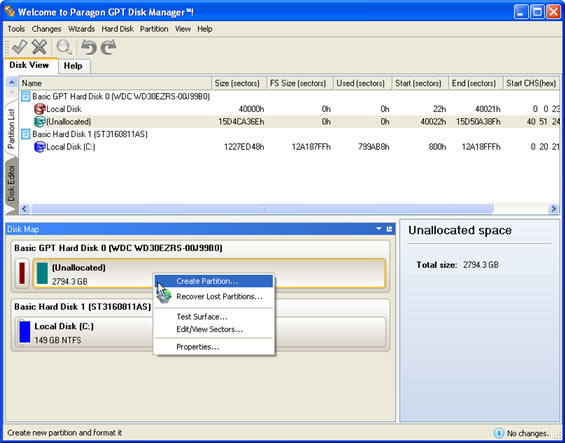The width and height of the screenshot is (565, 443).
Task: Click the horizontal scrollbar left arrow
Action: 25,209
